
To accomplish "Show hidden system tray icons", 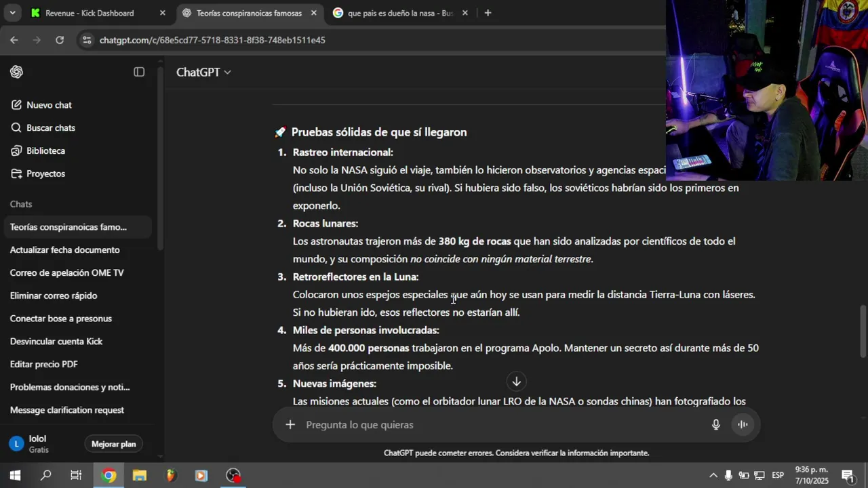I will pyautogui.click(x=713, y=475).
